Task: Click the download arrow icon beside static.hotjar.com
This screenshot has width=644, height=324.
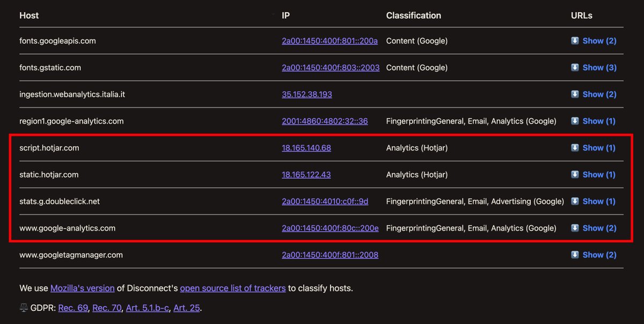Action: tap(575, 174)
